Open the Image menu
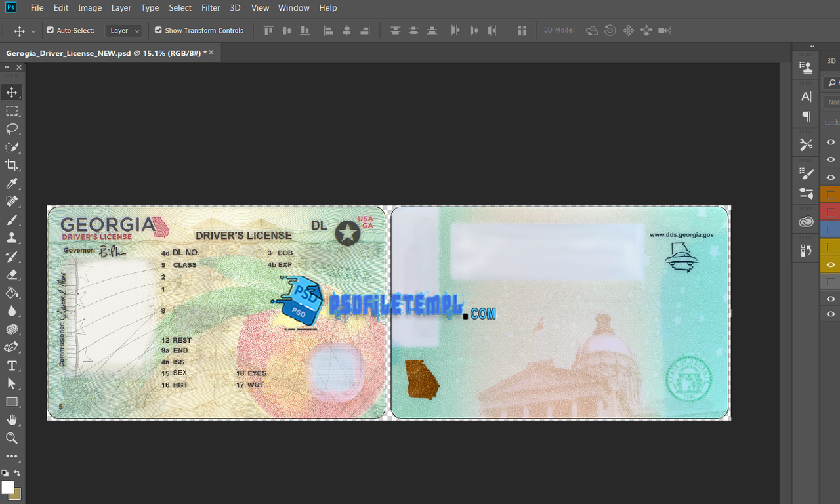The width and height of the screenshot is (840, 504). click(90, 8)
